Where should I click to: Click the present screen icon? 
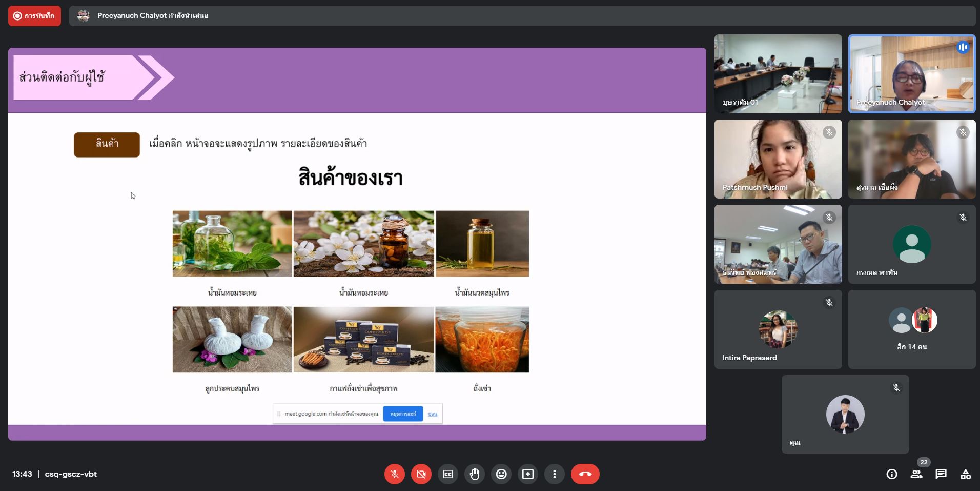(x=528, y=474)
